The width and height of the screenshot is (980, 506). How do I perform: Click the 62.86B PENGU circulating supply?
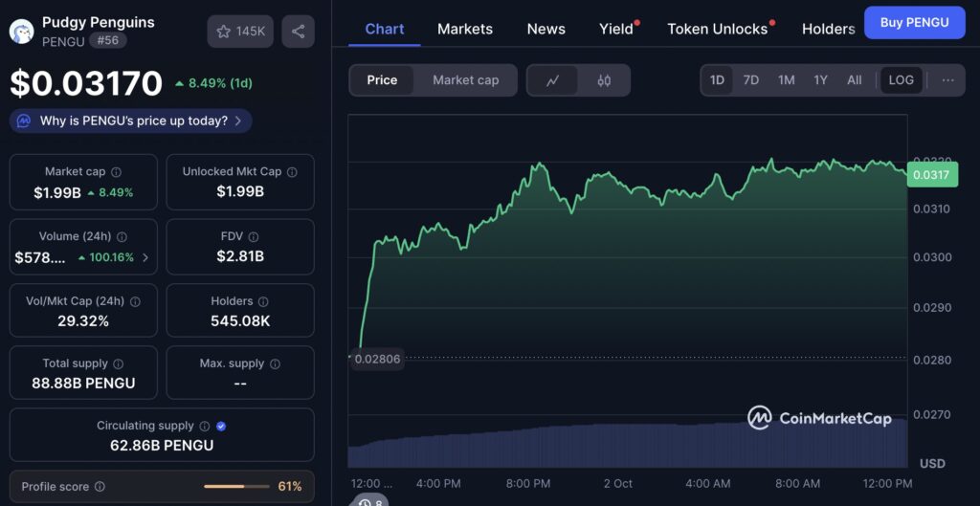(x=162, y=446)
